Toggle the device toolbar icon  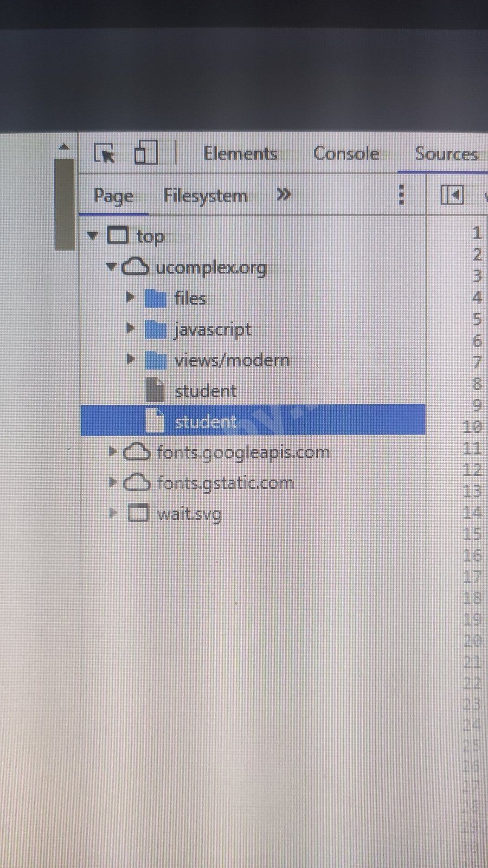point(145,152)
